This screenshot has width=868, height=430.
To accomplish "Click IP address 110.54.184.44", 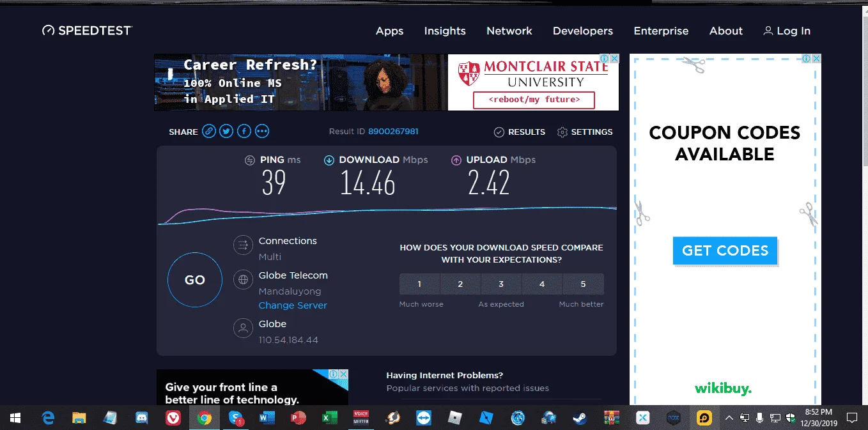I will pos(288,340).
